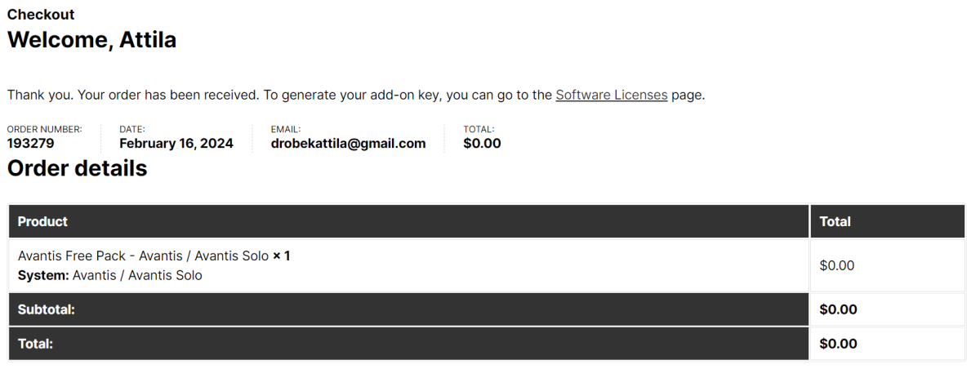Open the Software Licenses page link
The image size is (980, 378).
pos(611,95)
